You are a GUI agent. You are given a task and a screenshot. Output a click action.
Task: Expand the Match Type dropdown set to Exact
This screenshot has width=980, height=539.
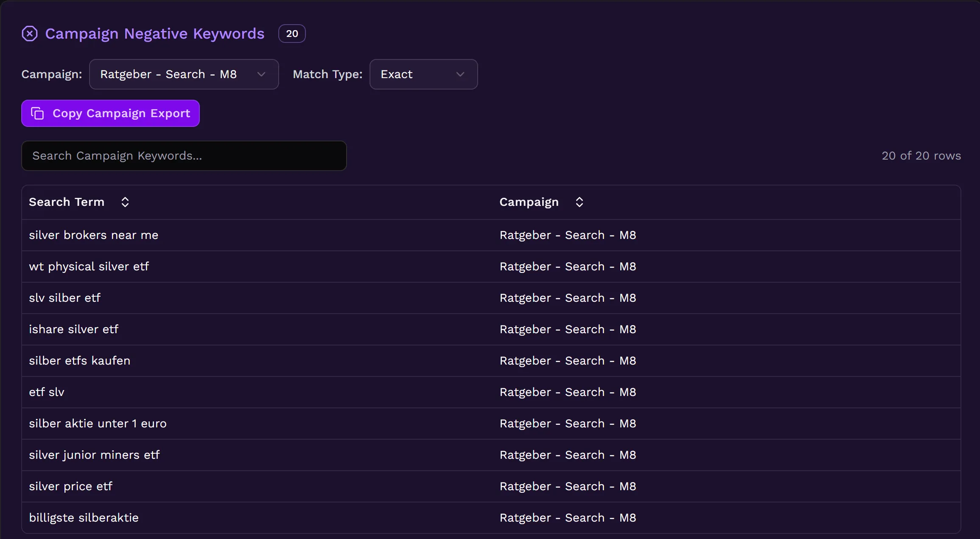423,74
